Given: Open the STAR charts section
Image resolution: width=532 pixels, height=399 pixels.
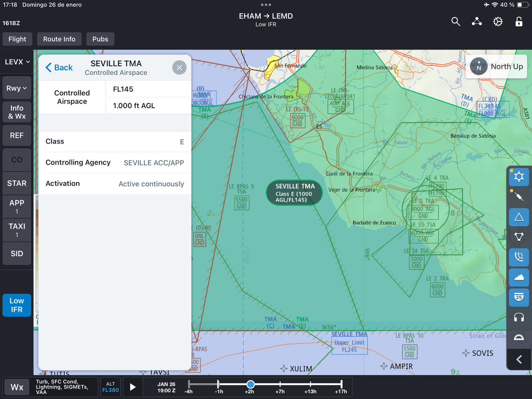Looking at the screenshot, I should [x=16, y=183].
